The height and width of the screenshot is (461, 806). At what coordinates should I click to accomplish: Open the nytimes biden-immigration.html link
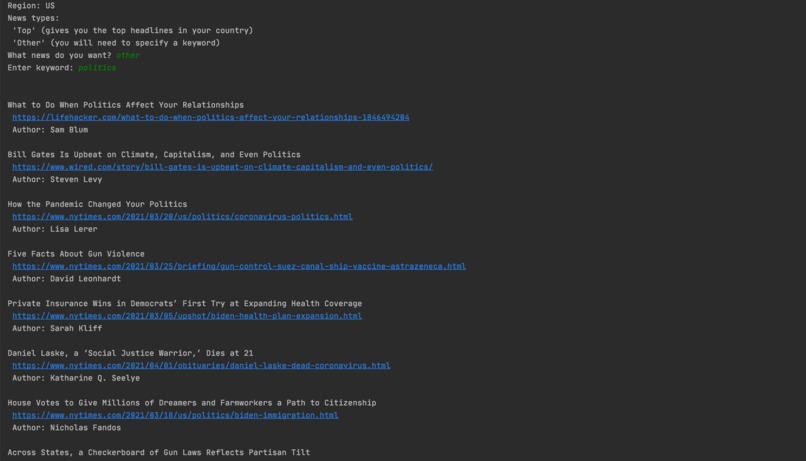click(175, 415)
